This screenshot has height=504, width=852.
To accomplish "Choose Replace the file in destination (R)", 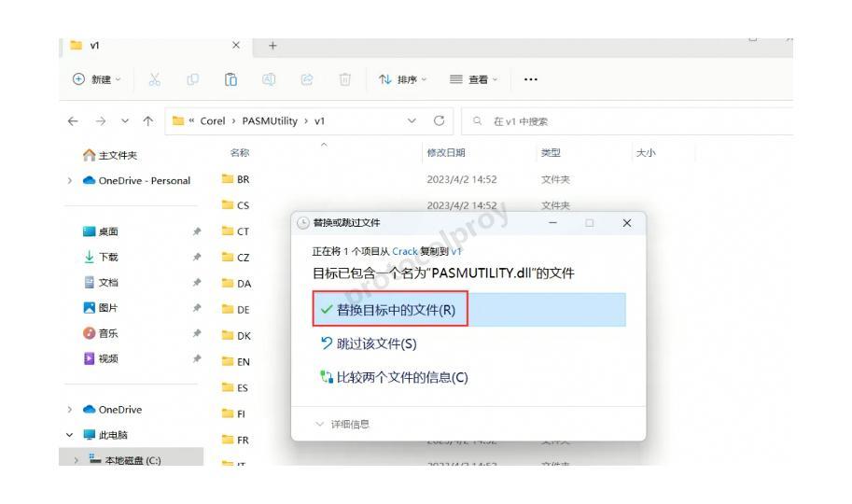I will (x=468, y=310).
